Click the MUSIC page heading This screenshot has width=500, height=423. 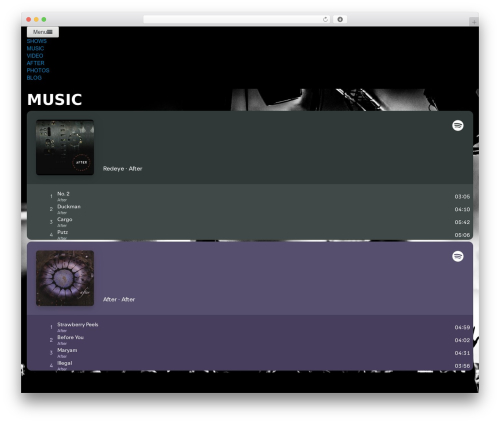click(55, 99)
